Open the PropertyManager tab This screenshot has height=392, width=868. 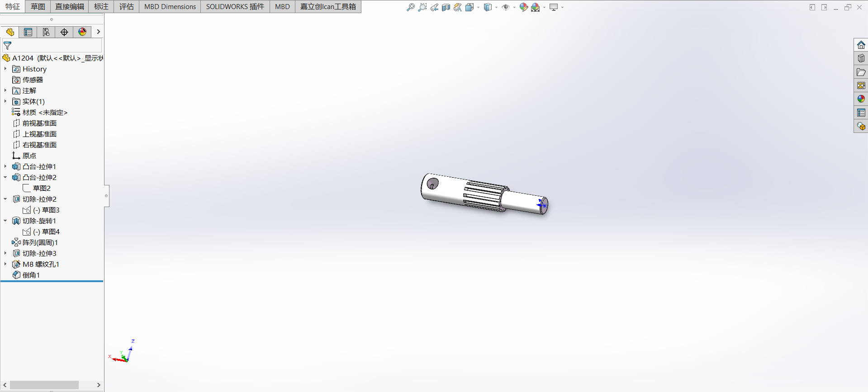pos(28,32)
